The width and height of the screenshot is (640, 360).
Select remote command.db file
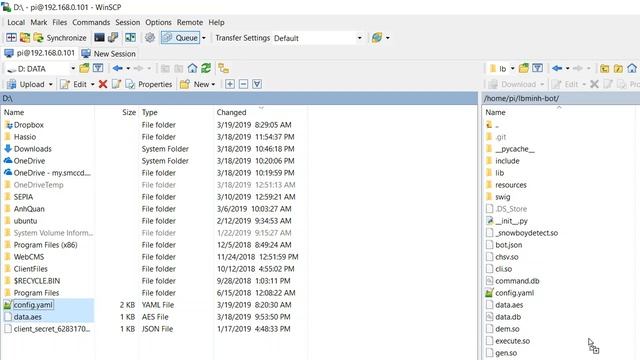[x=517, y=281]
